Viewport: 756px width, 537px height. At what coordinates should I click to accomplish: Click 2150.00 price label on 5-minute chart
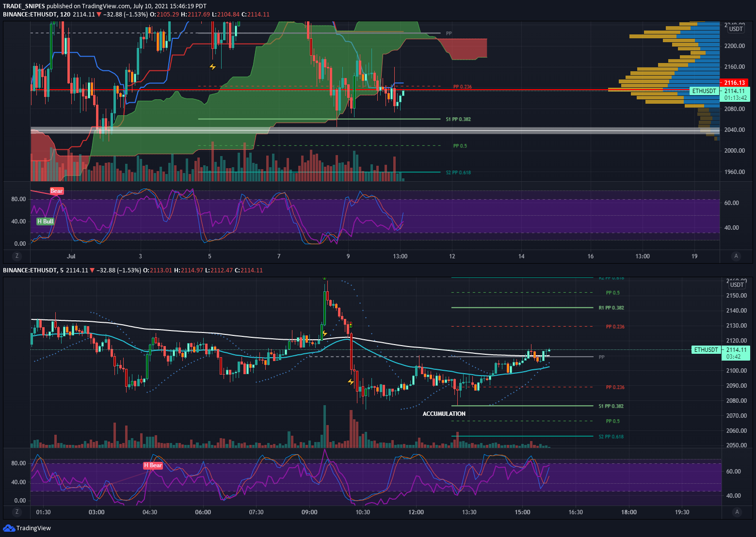[737, 296]
